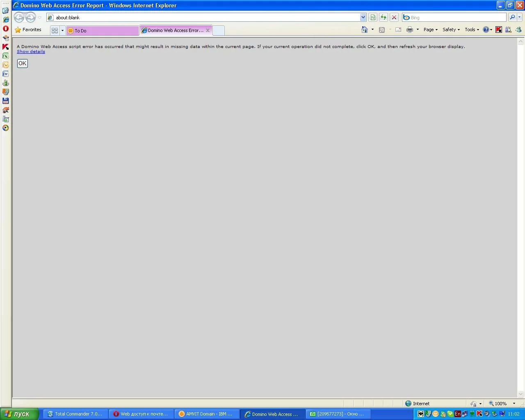Viewport: 525px width, 420px height.
Task: Click the Print icon in toolbar
Action: [x=409, y=30]
